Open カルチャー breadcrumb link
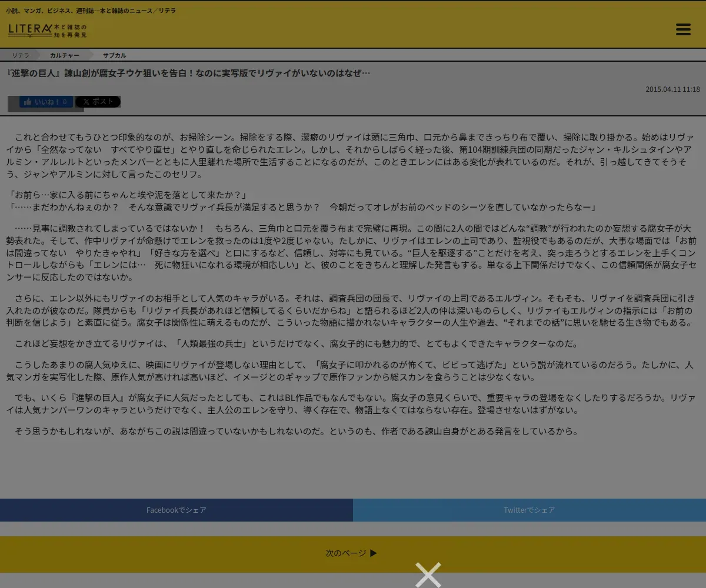The image size is (706, 588). [x=65, y=55]
